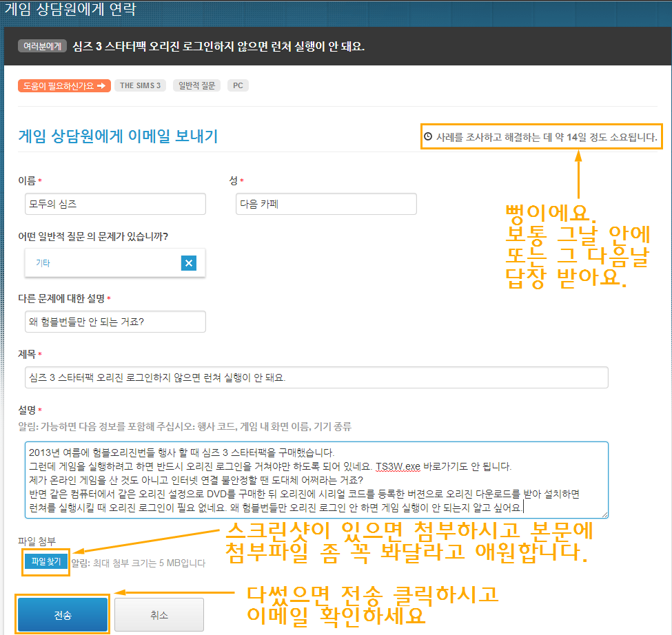Click the 사례를 조사하고 해결하는 데 notice text
This screenshot has height=635, width=672.
tap(547, 137)
